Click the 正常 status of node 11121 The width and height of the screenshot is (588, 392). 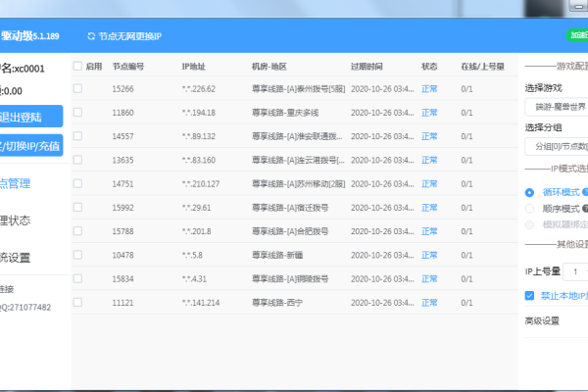pos(429,303)
